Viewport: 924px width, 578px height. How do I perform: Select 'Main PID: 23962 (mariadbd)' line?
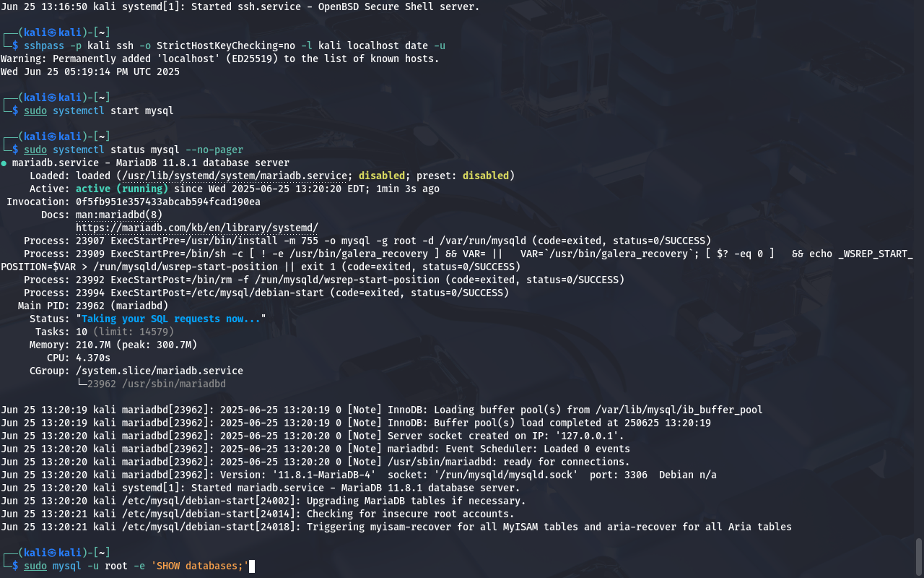[93, 306]
